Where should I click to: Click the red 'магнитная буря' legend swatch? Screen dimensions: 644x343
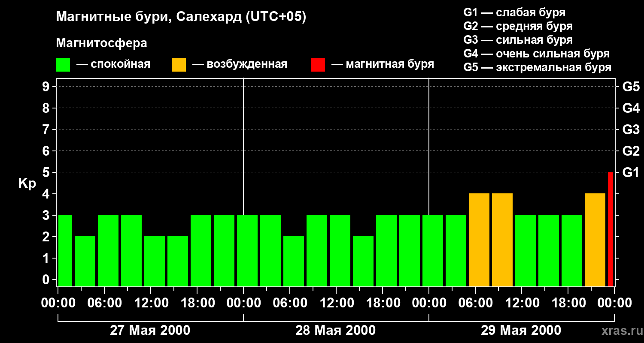pyautogui.click(x=318, y=65)
